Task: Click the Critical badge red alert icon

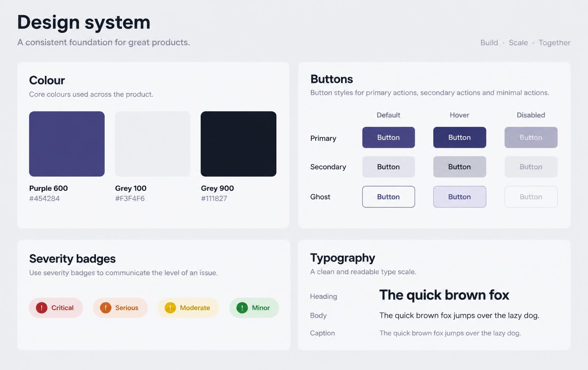Action: 42,308
